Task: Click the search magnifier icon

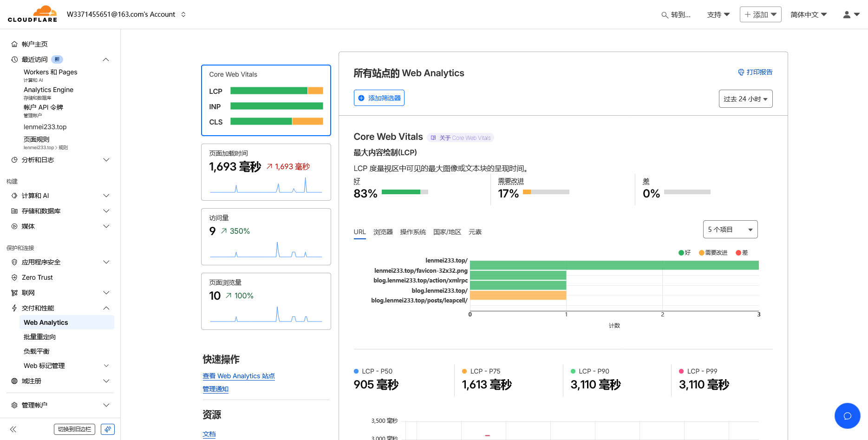Action: click(x=665, y=15)
